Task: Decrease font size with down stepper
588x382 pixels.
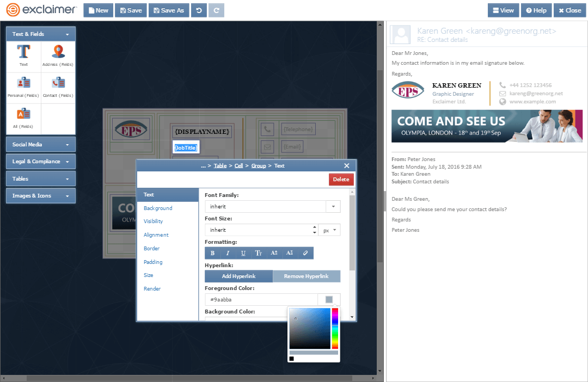Action: [314, 233]
